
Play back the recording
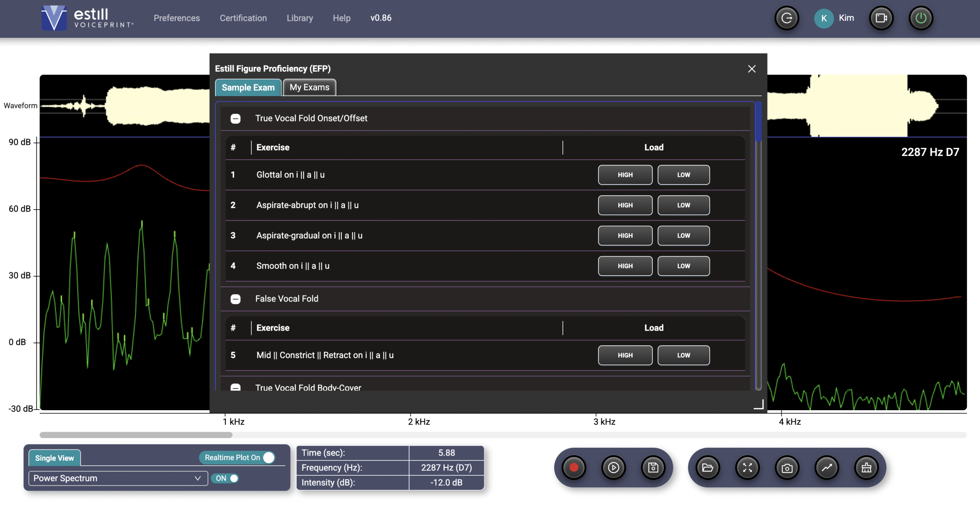point(614,467)
